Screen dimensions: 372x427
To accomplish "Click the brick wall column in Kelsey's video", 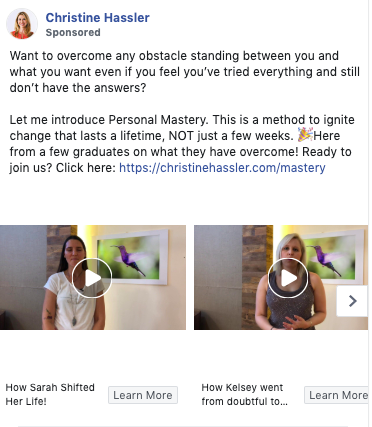I will (x=255, y=277).
